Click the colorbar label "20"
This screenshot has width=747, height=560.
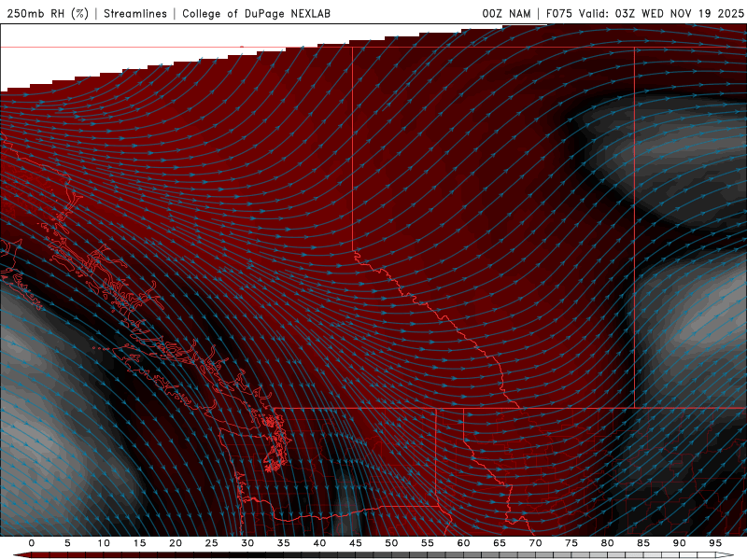176,543
